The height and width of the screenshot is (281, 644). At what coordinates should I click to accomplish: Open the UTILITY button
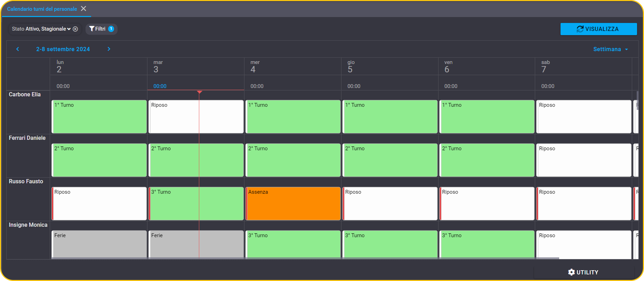click(x=584, y=272)
